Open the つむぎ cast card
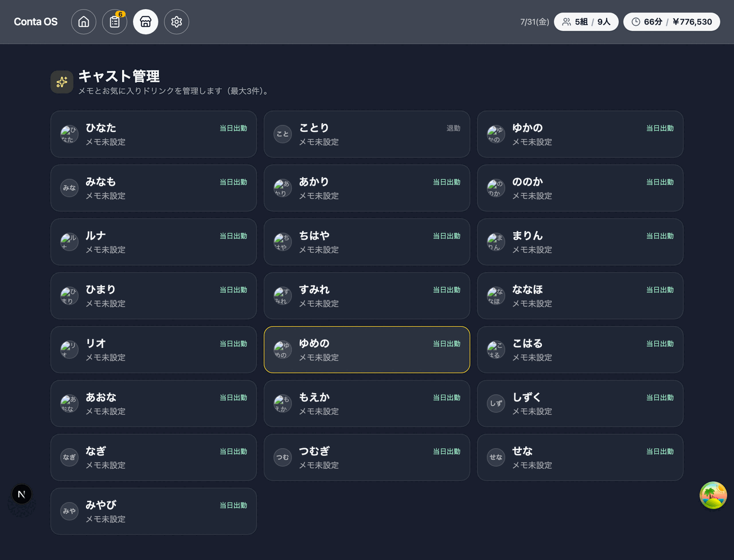 367,457
